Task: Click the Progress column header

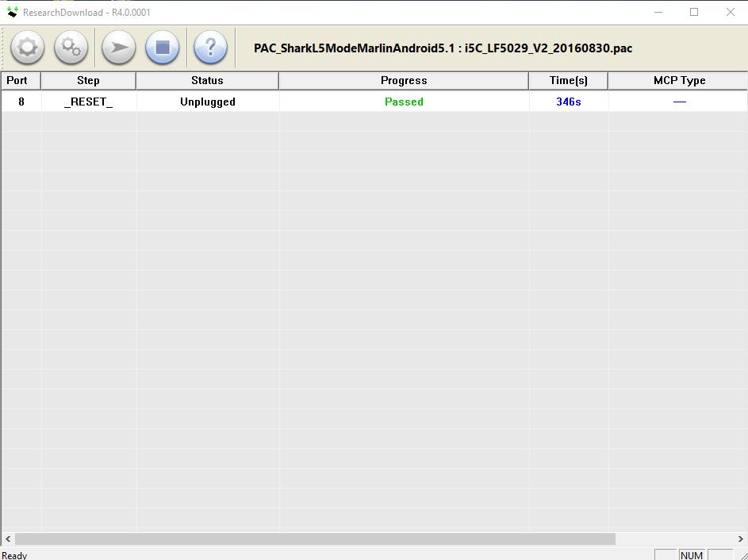Action: point(403,80)
